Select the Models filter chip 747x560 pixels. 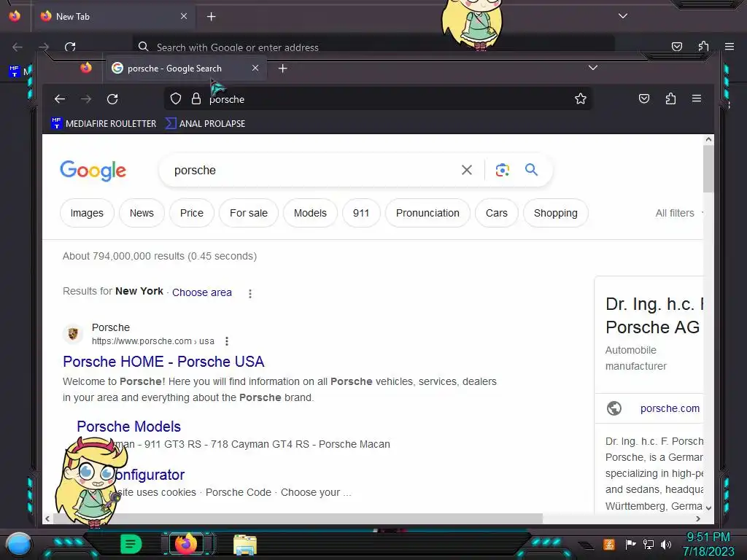point(310,213)
